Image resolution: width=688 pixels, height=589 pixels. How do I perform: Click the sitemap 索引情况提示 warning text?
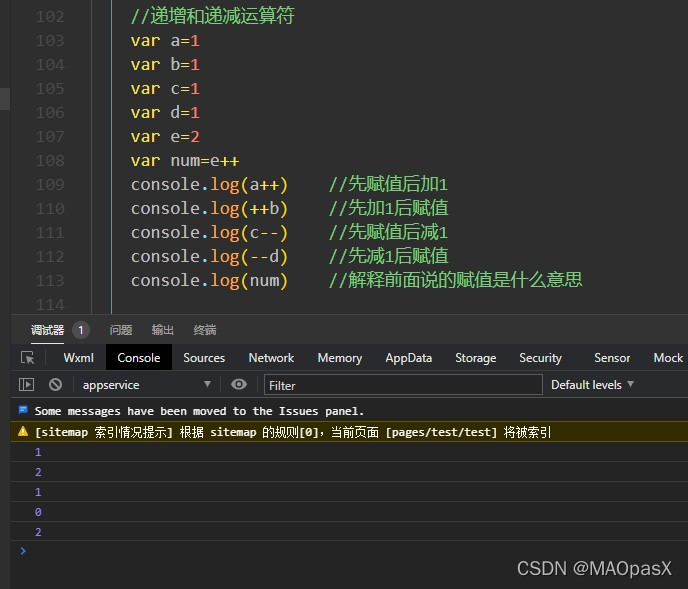click(293, 432)
